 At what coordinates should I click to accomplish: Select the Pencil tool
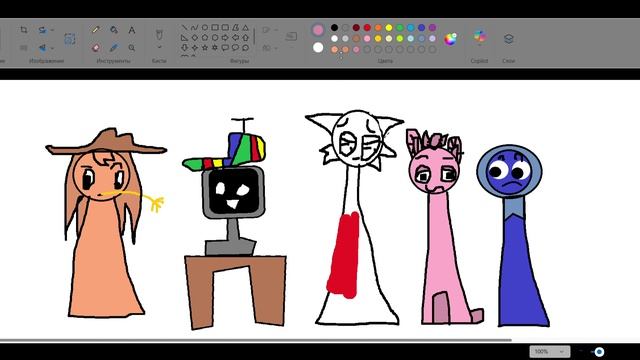click(96, 30)
